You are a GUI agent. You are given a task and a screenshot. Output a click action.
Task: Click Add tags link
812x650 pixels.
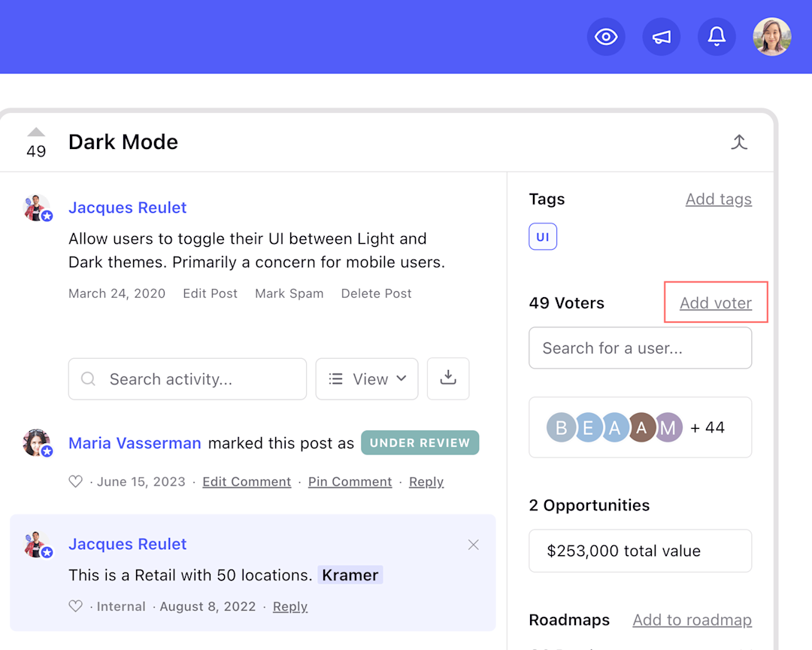[x=718, y=199]
